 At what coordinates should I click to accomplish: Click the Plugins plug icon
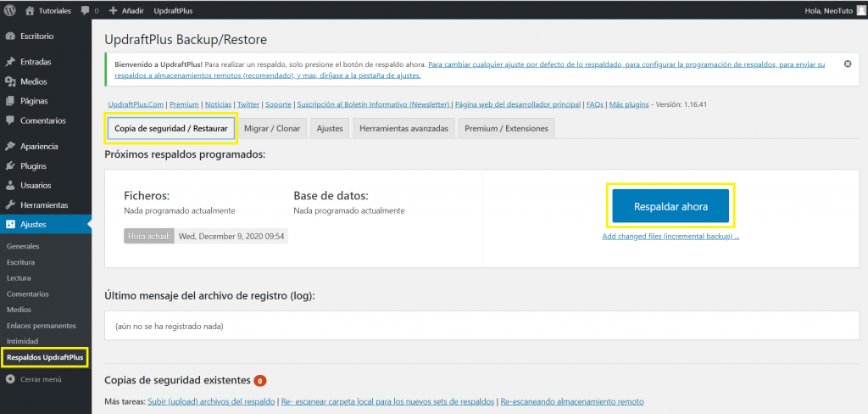[10, 165]
